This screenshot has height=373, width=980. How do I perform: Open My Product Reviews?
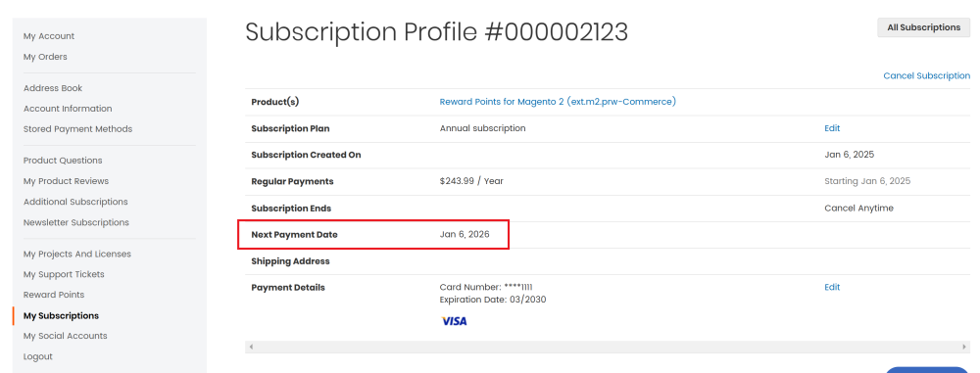[66, 181]
